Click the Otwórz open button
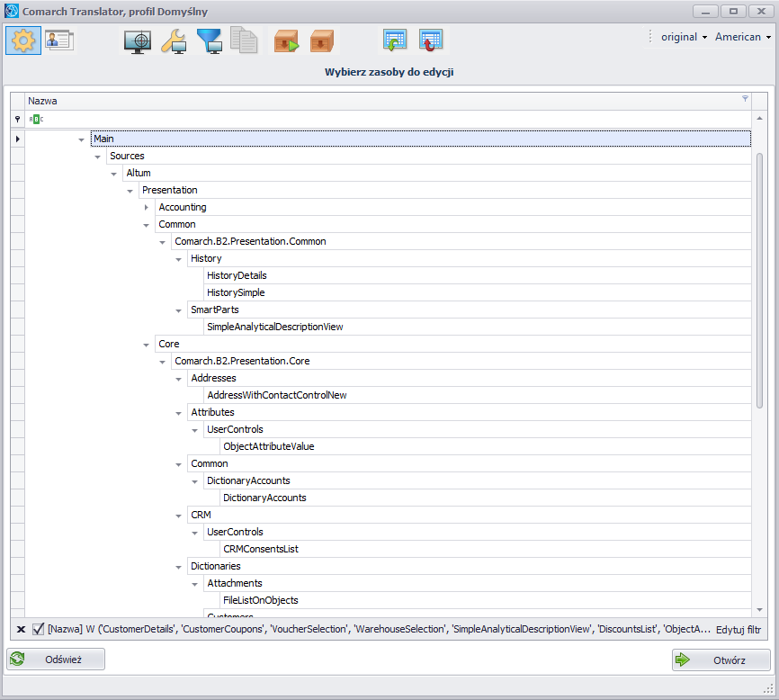 pyautogui.click(x=721, y=660)
